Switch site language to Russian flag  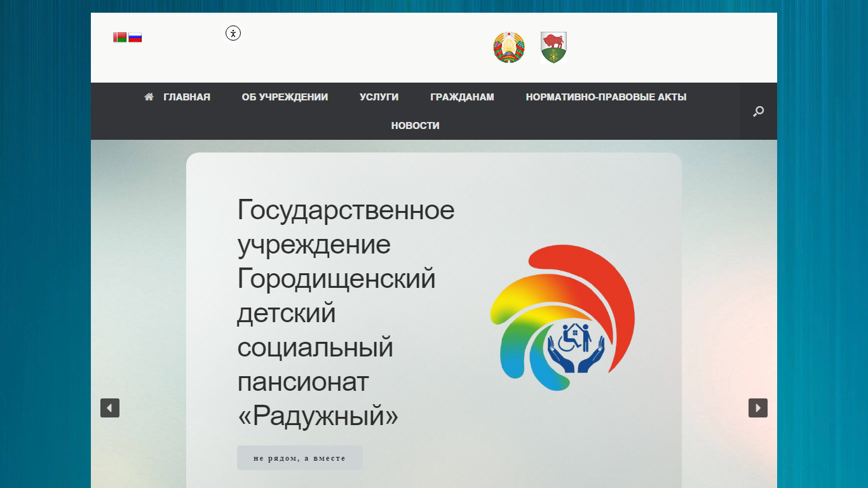click(x=135, y=37)
